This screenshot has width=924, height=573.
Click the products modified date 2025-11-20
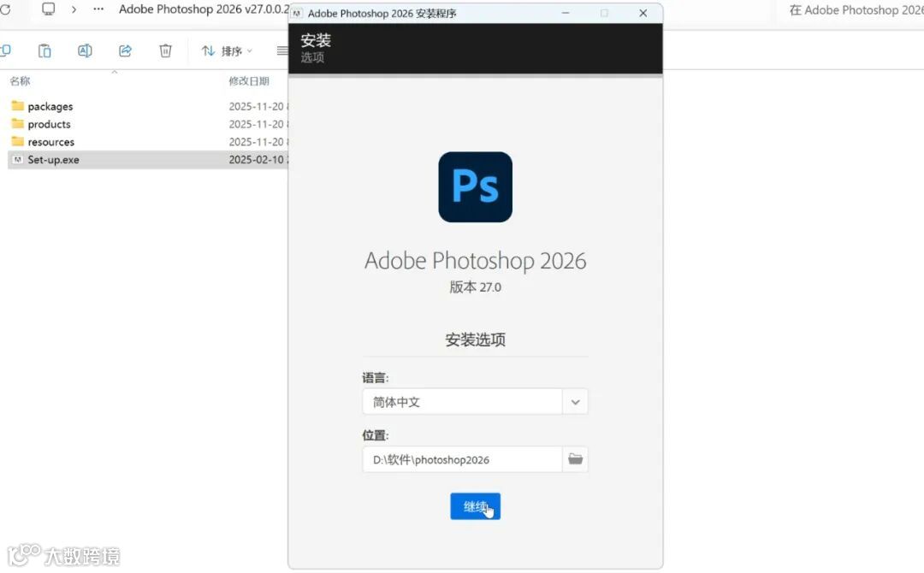[x=258, y=124]
